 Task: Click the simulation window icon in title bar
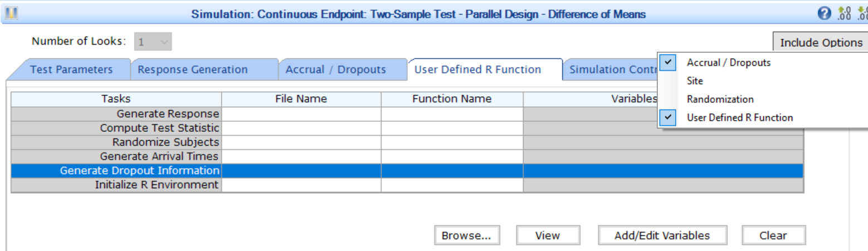click(x=12, y=14)
